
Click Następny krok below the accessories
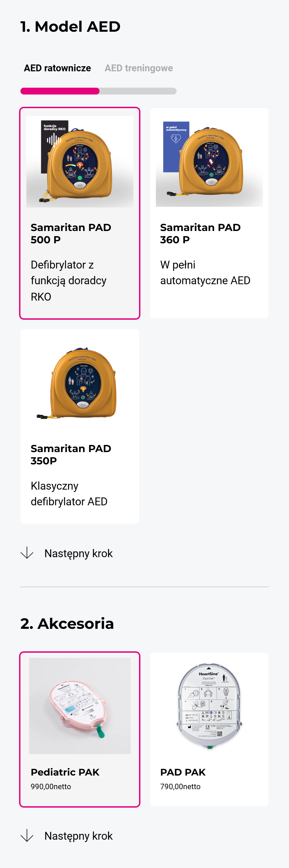(x=78, y=836)
